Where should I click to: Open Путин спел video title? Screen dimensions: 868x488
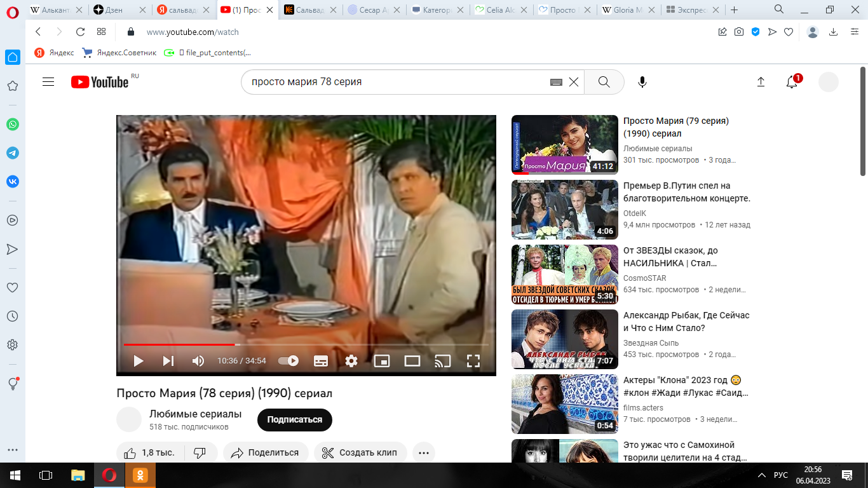point(687,192)
